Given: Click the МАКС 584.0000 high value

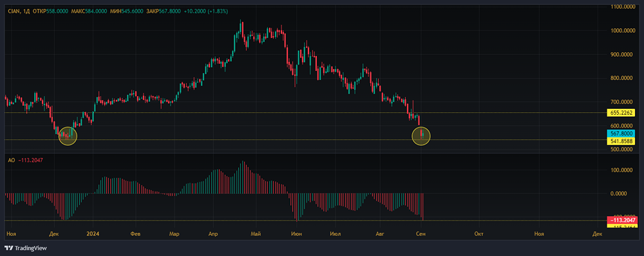Looking at the screenshot, I should tap(89, 11).
